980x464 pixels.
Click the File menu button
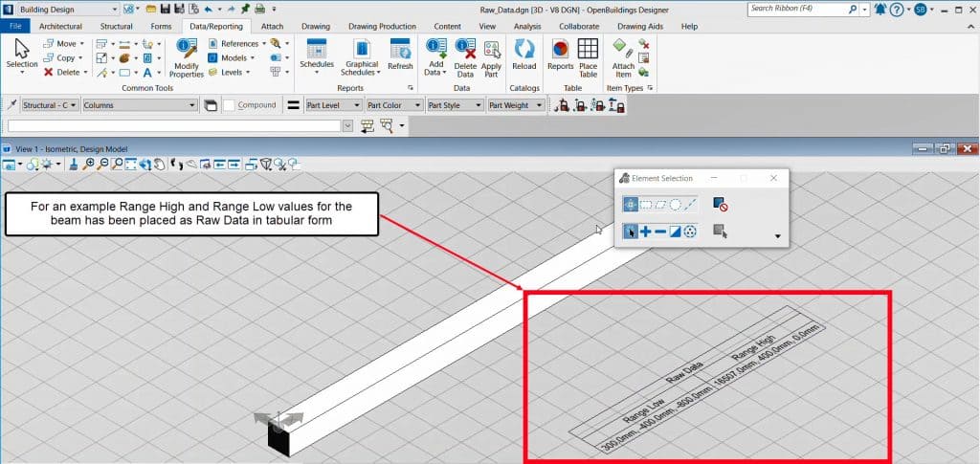click(x=15, y=26)
